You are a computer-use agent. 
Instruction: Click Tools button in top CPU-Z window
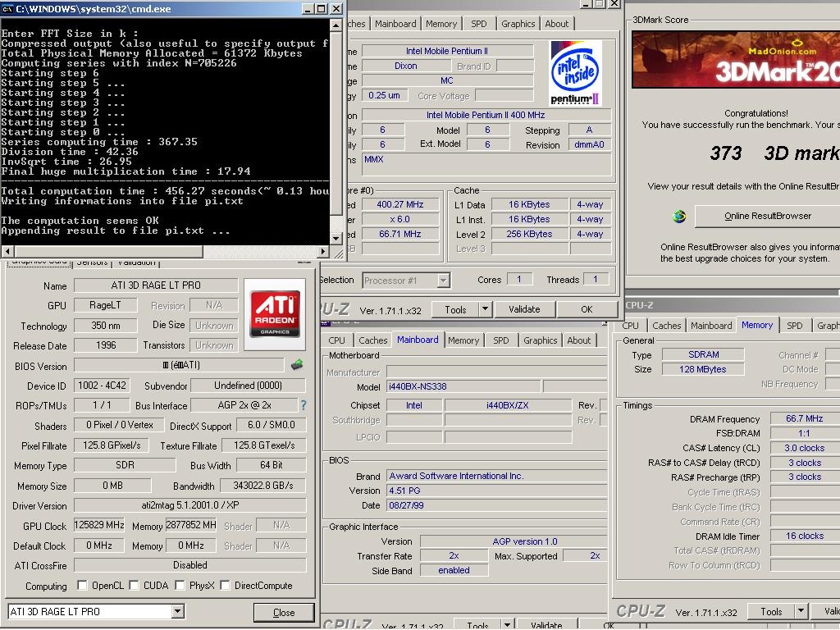(x=455, y=309)
